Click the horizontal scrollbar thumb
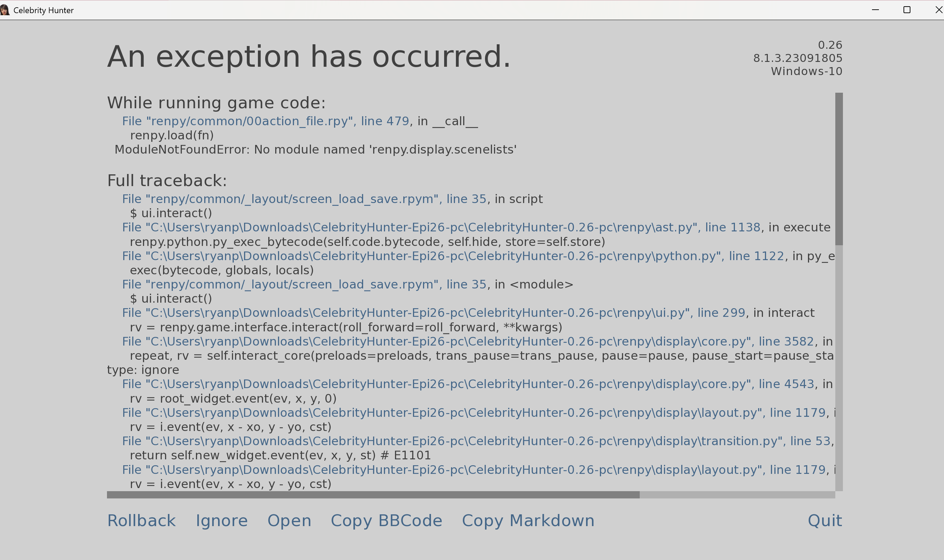The width and height of the screenshot is (944, 560). pyautogui.click(x=373, y=495)
